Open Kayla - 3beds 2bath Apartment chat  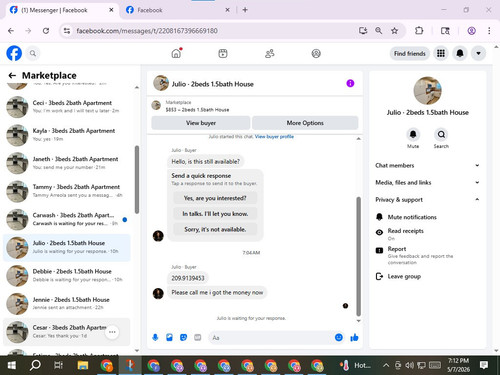(67, 135)
